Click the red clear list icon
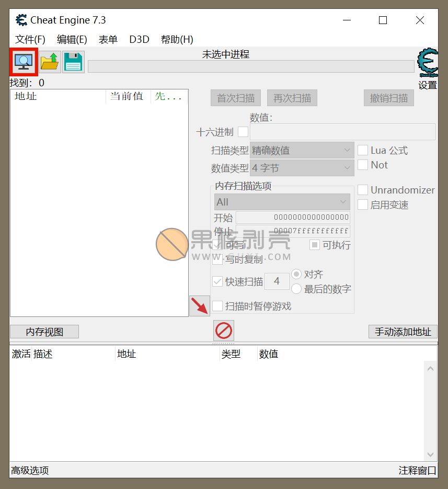The width and height of the screenshot is (448, 489). (x=224, y=331)
